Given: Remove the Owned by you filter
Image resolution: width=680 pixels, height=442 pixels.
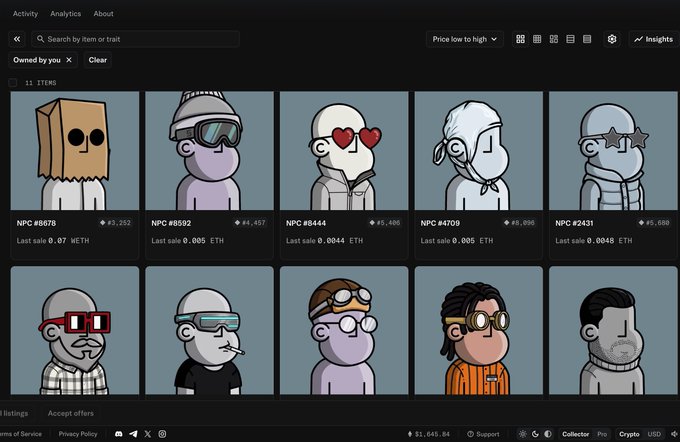Looking at the screenshot, I should click(x=69, y=60).
